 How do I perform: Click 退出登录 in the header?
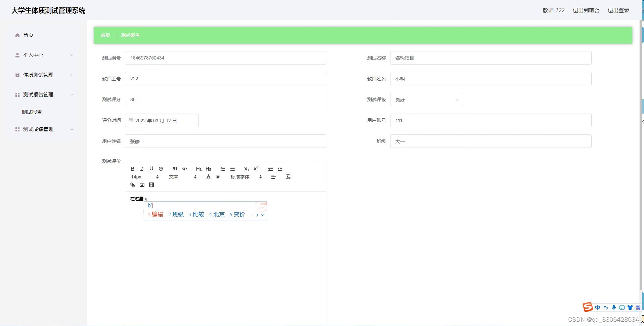(618, 10)
